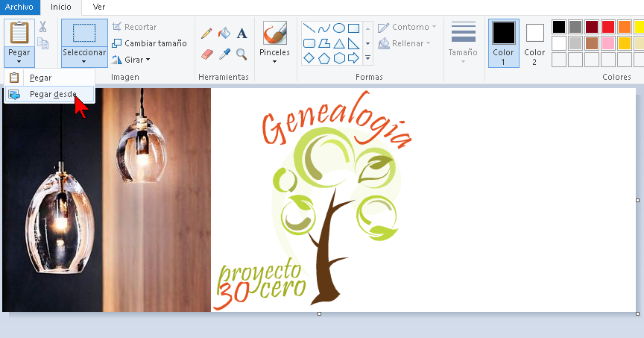Viewport: 644px width, 338px height.
Task: Select the Color picker eyedropper
Action: [x=224, y=54]
